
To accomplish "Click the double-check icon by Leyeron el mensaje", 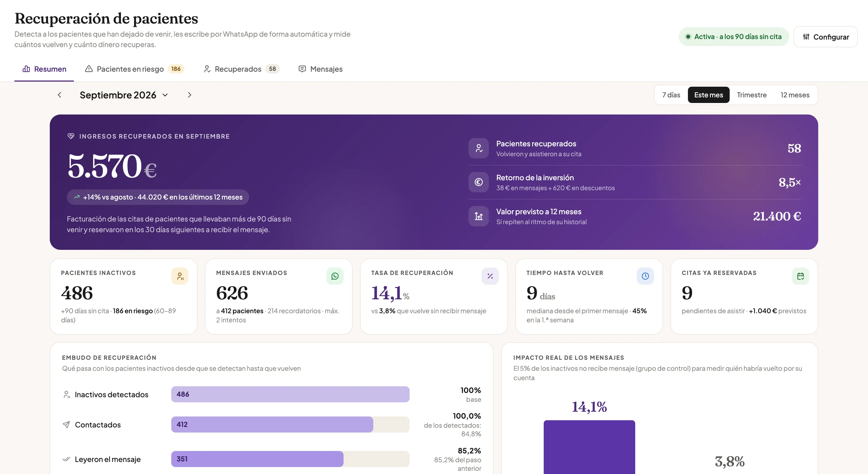I will tap(66, 459).
